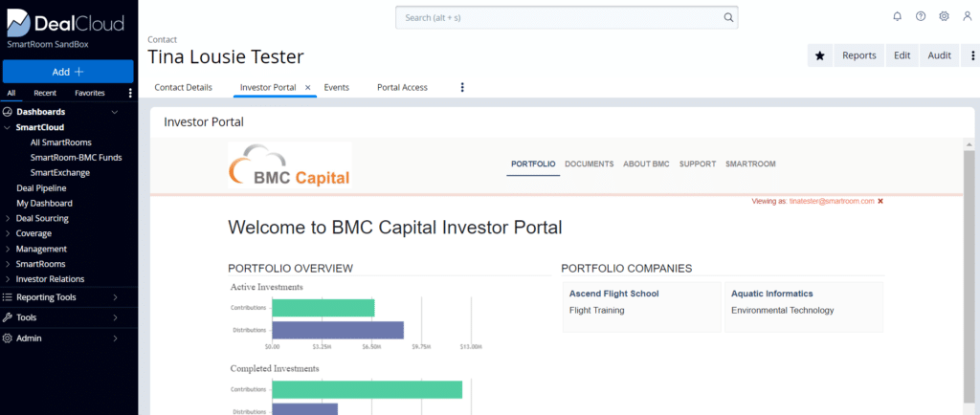Screen dimensions: 980x415
Task: Expand the SmartRooms node
Action: [x=7, y=264]
